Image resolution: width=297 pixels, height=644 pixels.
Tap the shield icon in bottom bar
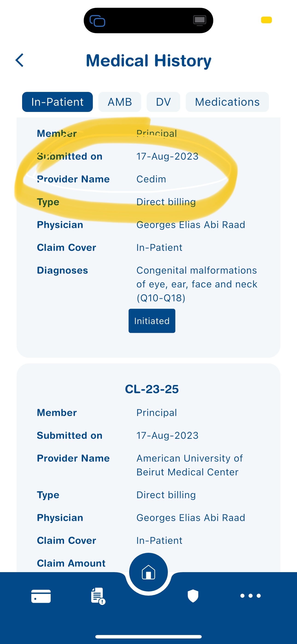coord(193,596)
